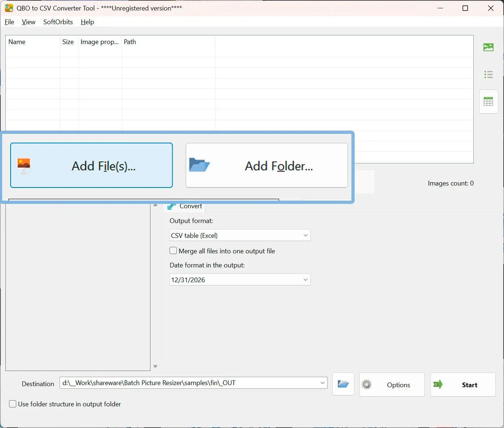This screenshot has width=504, height=428.
Task: Open the Date format dropdown
Action: point(240,280)
